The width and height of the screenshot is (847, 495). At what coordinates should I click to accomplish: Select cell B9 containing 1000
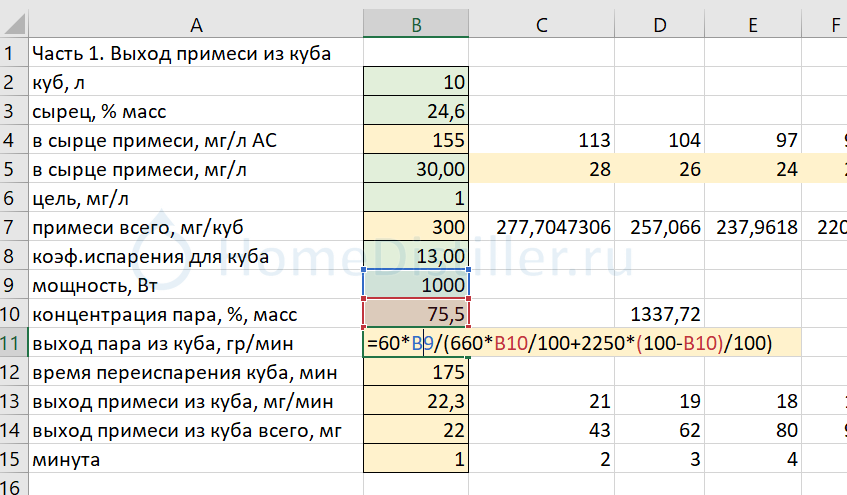click(x=415, y=285)
